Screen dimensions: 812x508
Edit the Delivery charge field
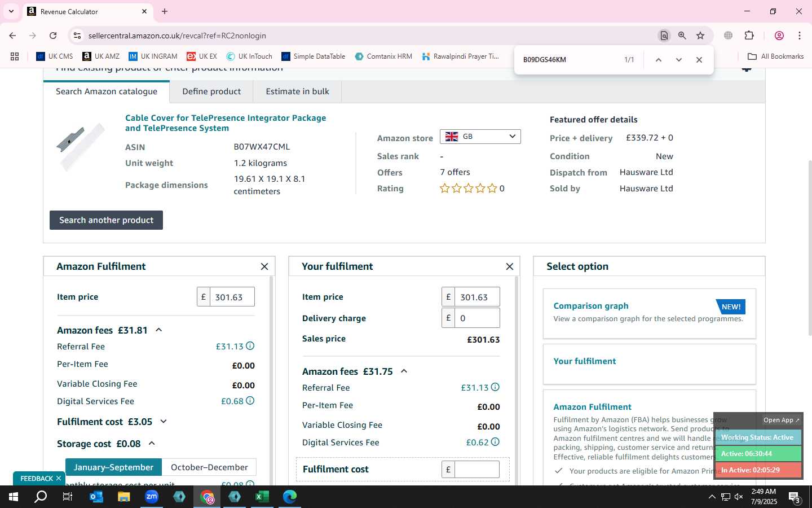pyautogui.click(x=477, y=318)
